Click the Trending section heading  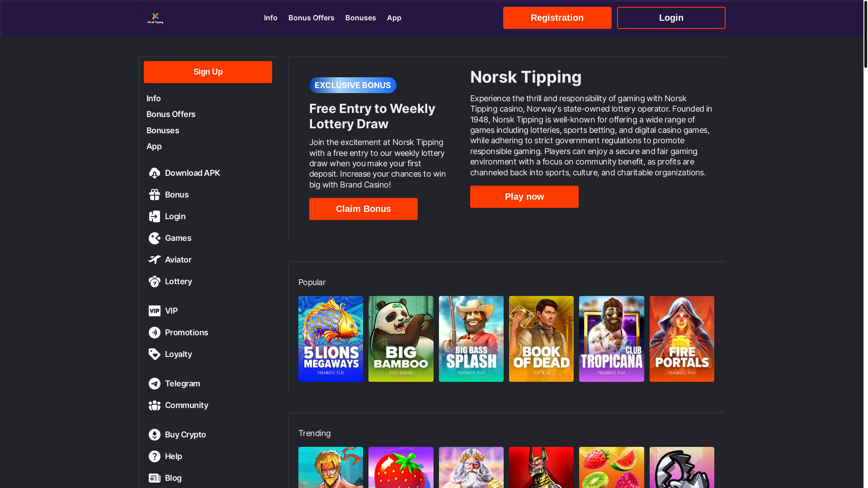click(315, 433)
